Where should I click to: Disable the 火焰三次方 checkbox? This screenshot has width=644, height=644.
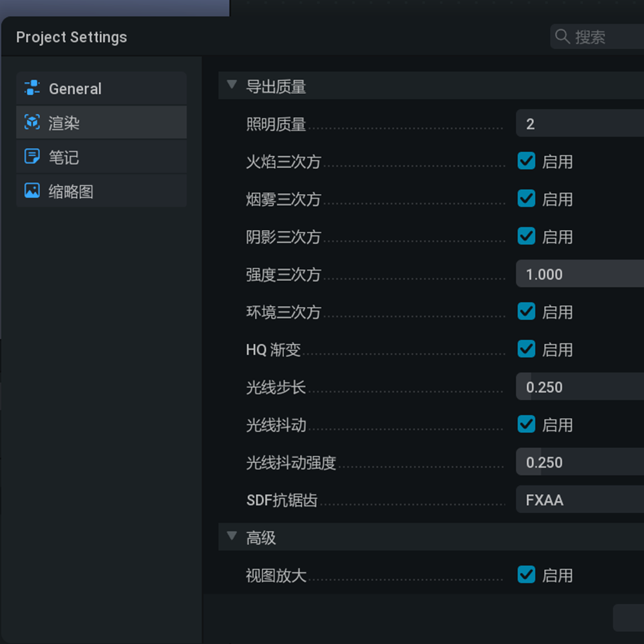coord(526,161)
